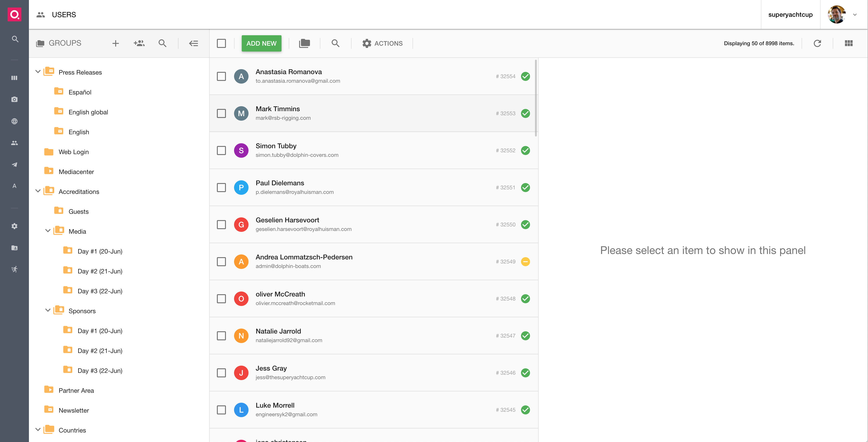Collapse the Press Releases group
Viewport: 868px width, 442px height.
[x=38, y=72]
